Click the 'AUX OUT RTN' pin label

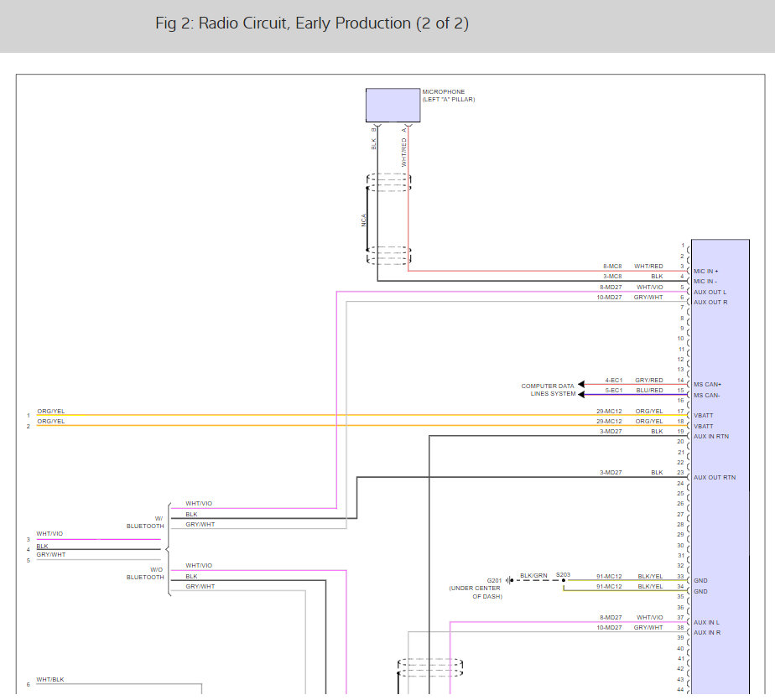tap(714, 477)
